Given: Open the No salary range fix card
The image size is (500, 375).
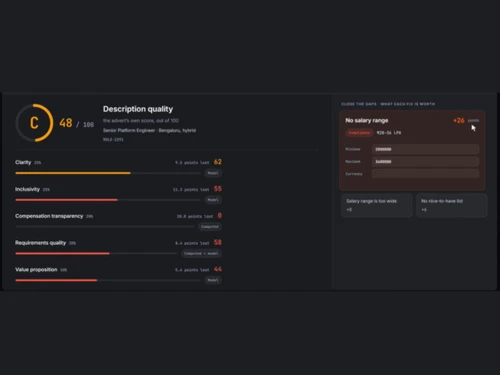Looking at the screenshot, I should coord(412,150).
